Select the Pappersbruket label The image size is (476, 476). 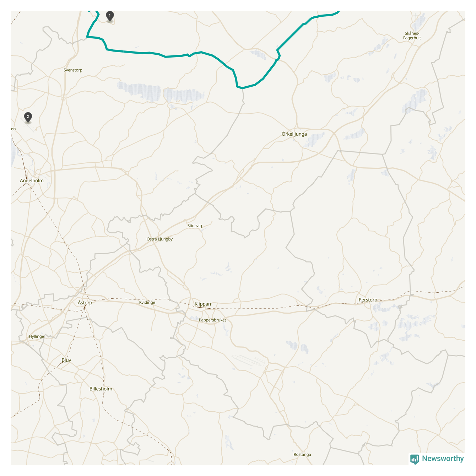(x=212, y=320)
